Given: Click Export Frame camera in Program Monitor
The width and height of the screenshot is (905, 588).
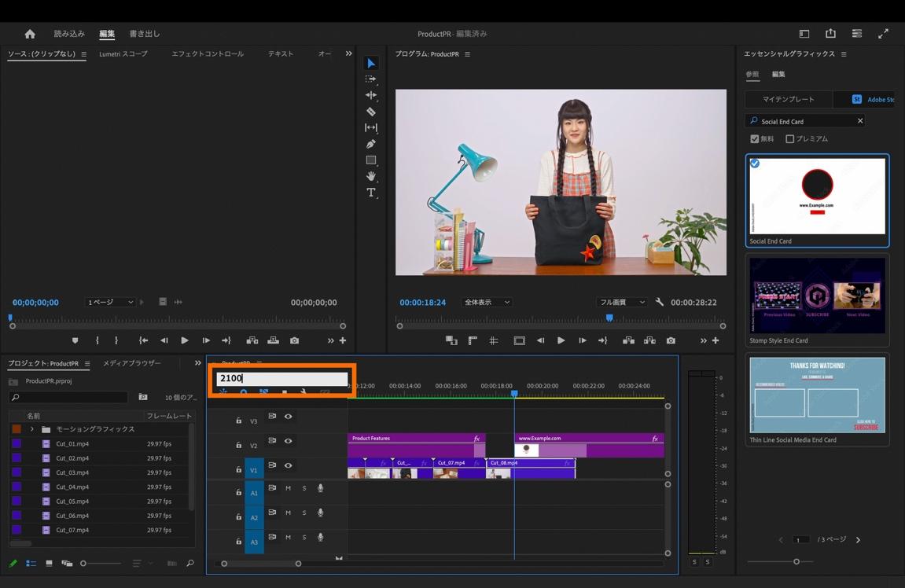Looking at the screenshot, I should (671, 340).
